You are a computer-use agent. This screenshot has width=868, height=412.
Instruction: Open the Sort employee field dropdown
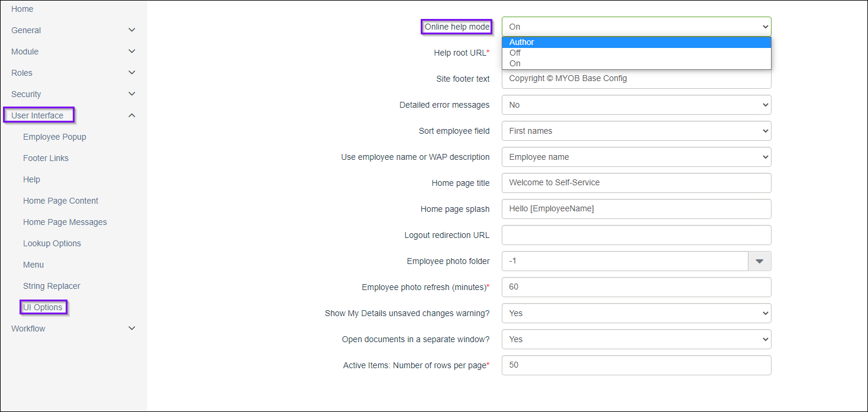click(636, 131)
